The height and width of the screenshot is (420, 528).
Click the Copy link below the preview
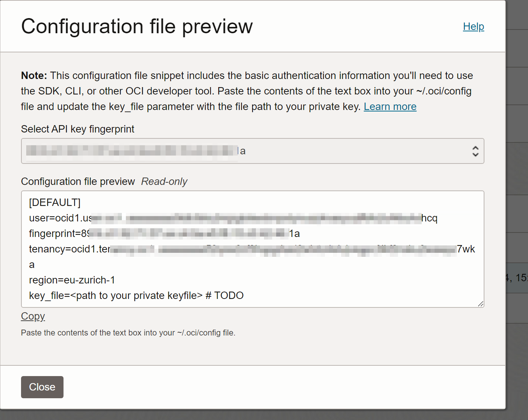pos(33,316)
